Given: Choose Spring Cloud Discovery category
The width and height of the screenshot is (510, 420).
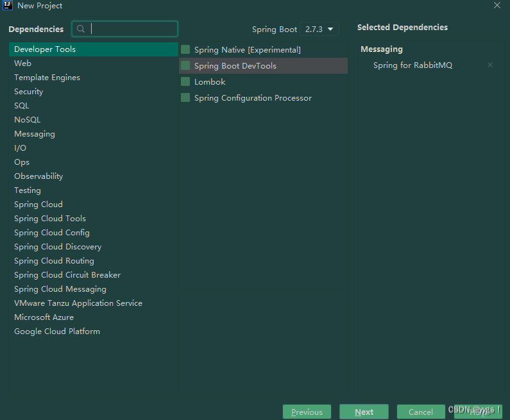Looking at the screenshot, I should point(94,247).
